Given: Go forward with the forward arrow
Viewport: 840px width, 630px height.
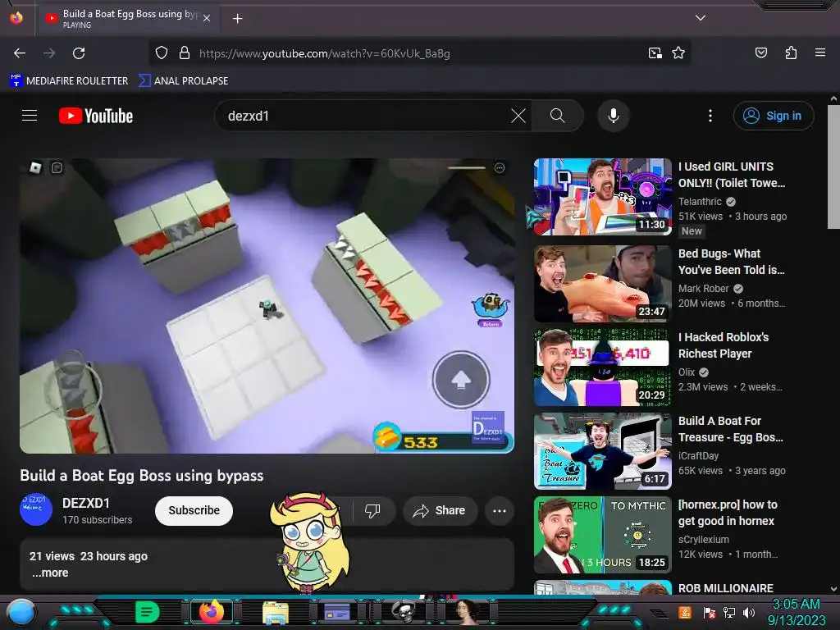Looking at the screenshot, I should (49, 53).
